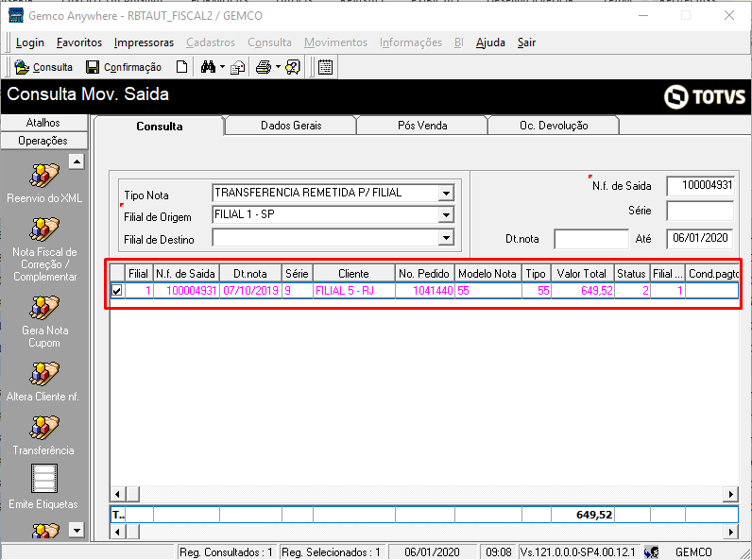Click the status bar network icon

[x=651, y=552]
